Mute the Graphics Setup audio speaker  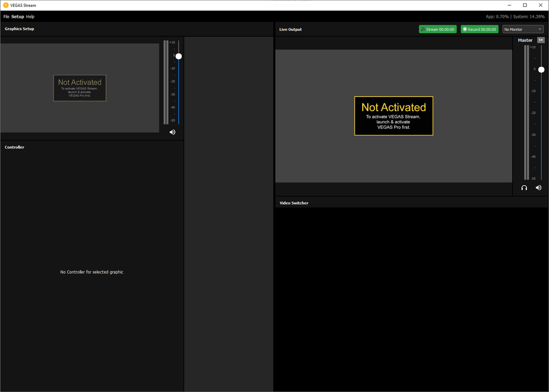coord(172,132)
